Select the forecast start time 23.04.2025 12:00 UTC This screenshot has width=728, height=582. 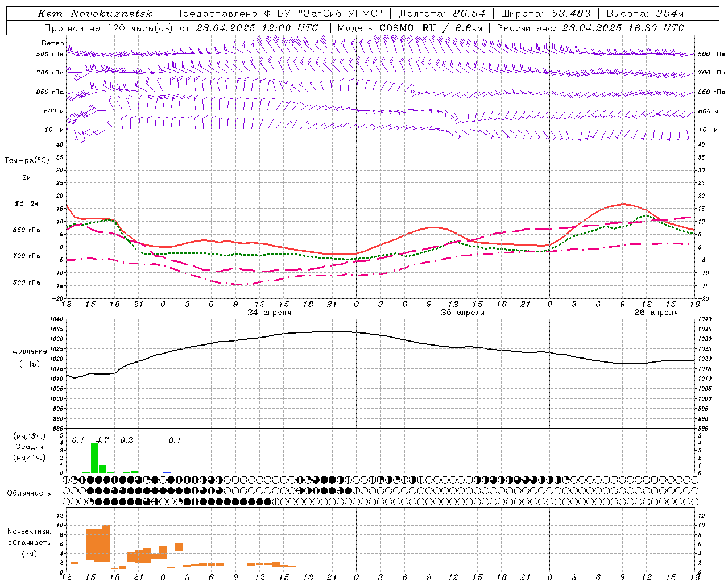click(257, 28)
